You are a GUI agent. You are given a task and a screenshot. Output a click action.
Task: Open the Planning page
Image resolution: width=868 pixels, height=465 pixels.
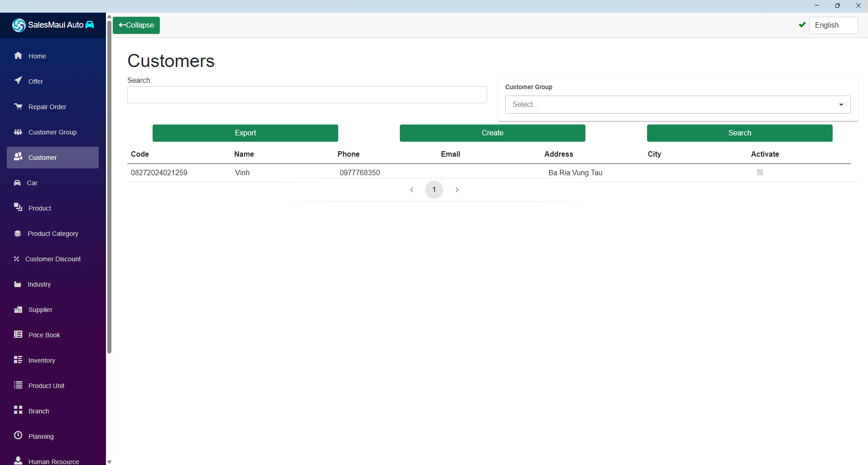point(53,436)
